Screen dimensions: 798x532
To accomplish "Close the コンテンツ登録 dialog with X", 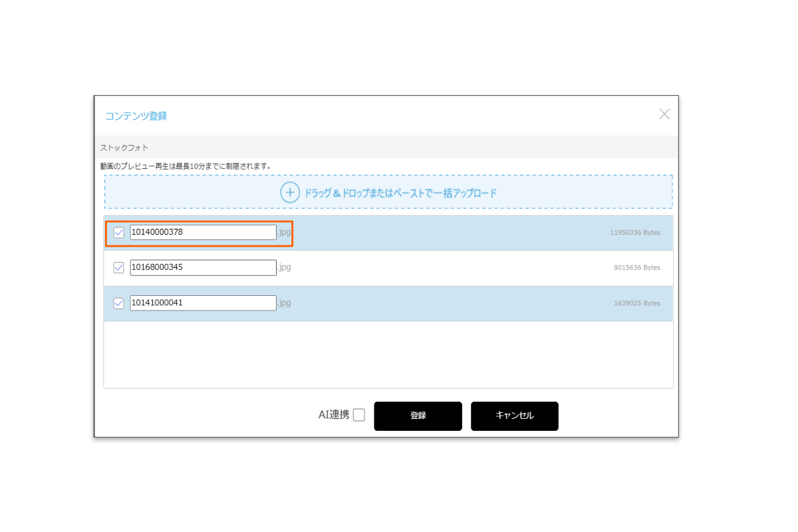I will pos(664,114).
